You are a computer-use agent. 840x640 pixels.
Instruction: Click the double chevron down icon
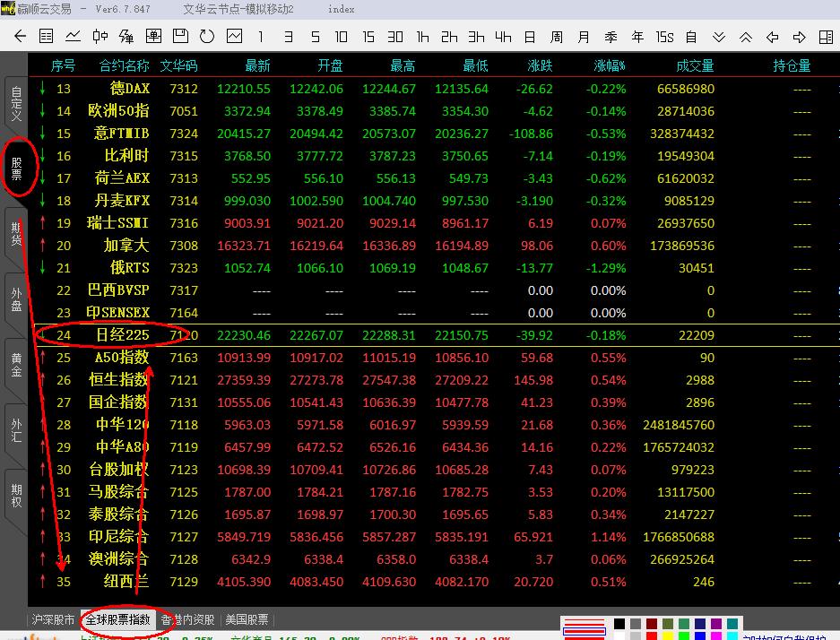[718, 37]
